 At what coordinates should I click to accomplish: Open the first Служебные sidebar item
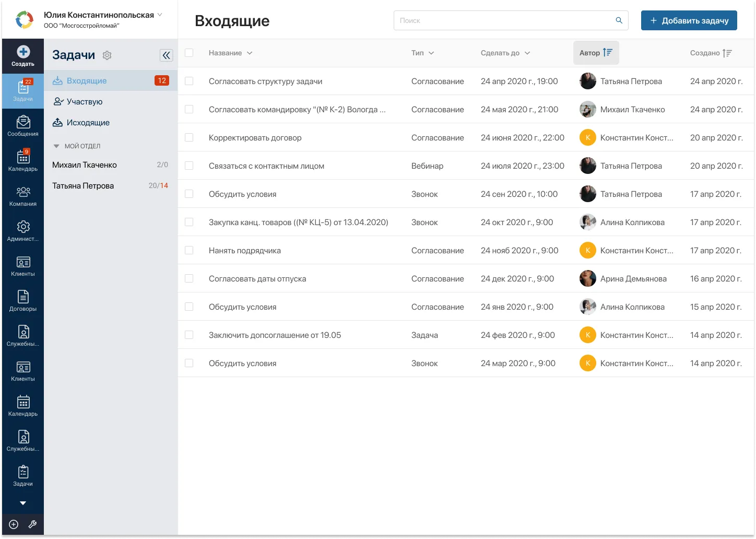pos(23,336)
